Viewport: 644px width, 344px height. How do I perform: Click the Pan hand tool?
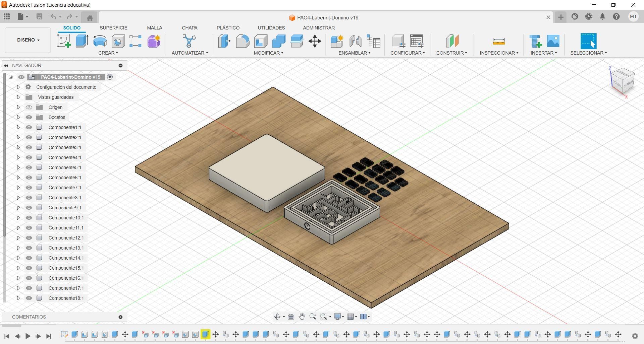[x=302, y=317]
